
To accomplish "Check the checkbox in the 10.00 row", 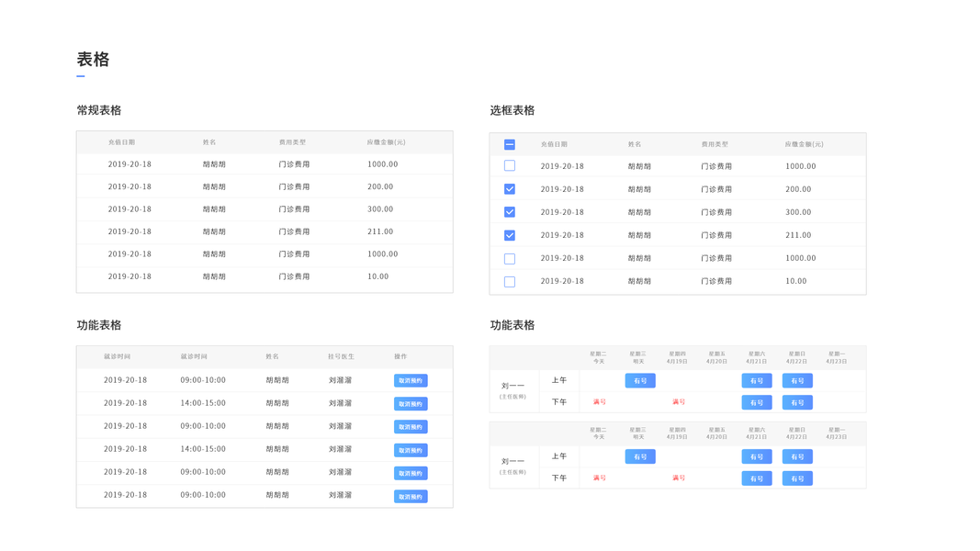I will (510, 281).
